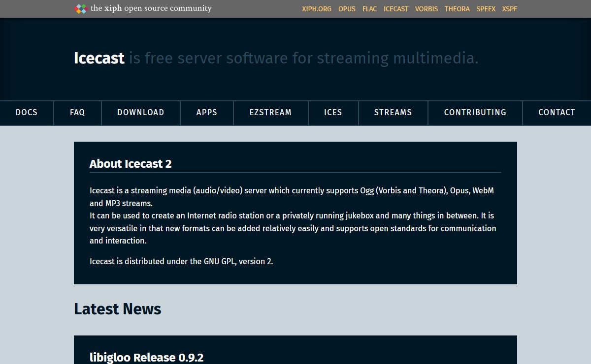Image resolution: width=591 pixels, height=364 pixels.
Task: Visit the THEORA project link
Action: tap(457, 9)
